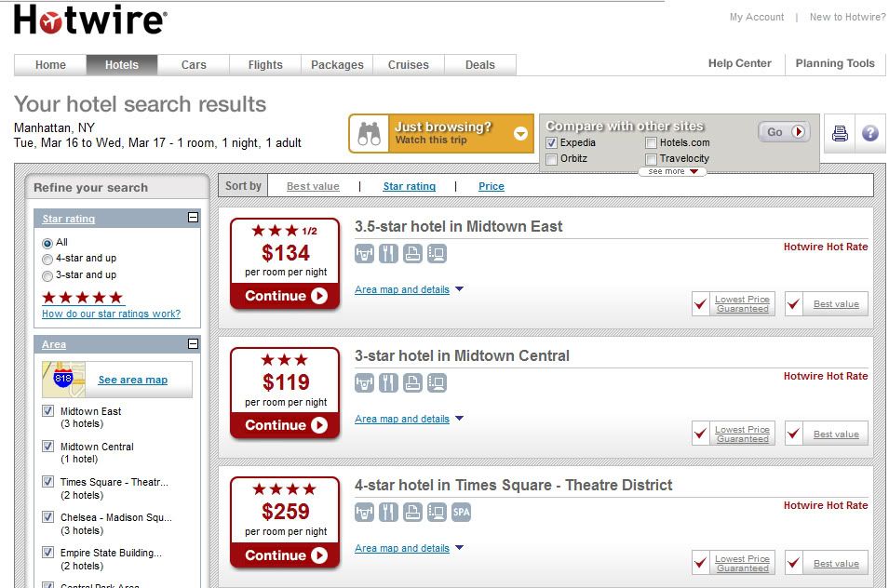Click fitness center icon for Times Square hotel
This screenshot has width=889, height=588.
pyautogui.click(x=364, y=512)
